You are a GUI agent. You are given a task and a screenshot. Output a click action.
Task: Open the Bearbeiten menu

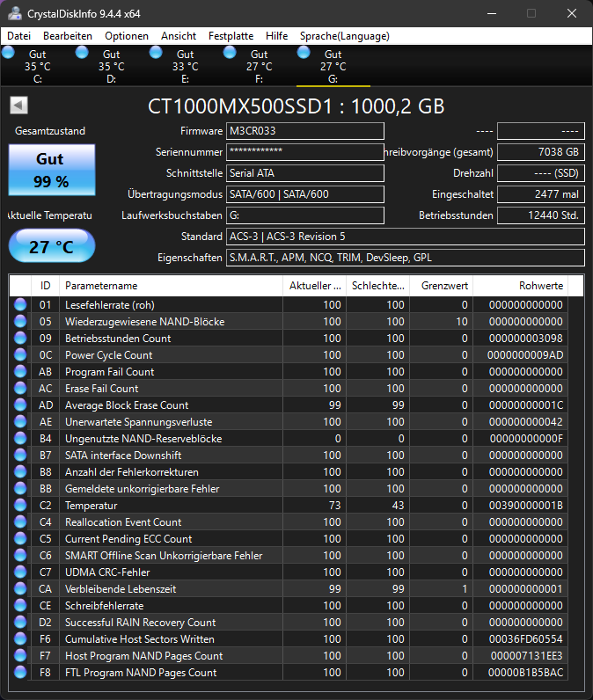68,36
